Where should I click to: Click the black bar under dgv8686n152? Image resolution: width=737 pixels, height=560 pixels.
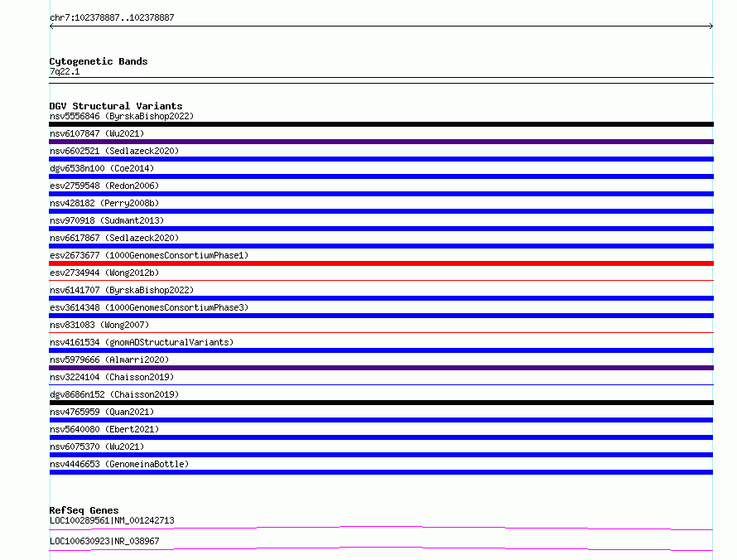coord(381,403)
